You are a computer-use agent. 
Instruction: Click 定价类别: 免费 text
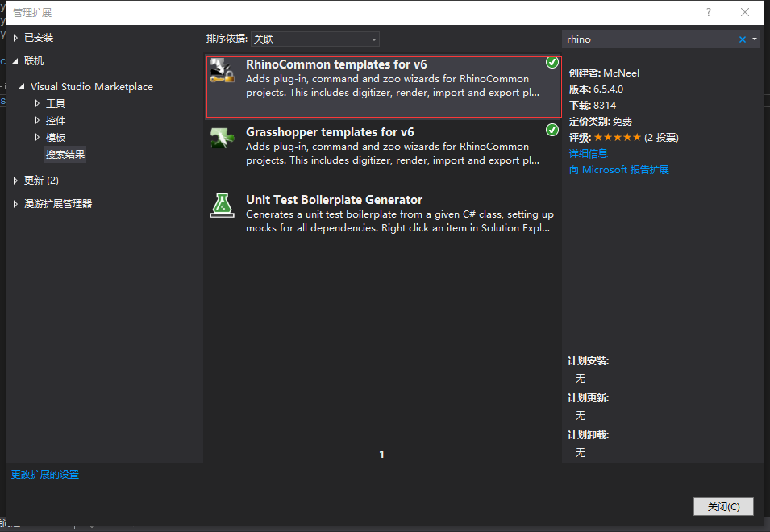tap(600, 122)
